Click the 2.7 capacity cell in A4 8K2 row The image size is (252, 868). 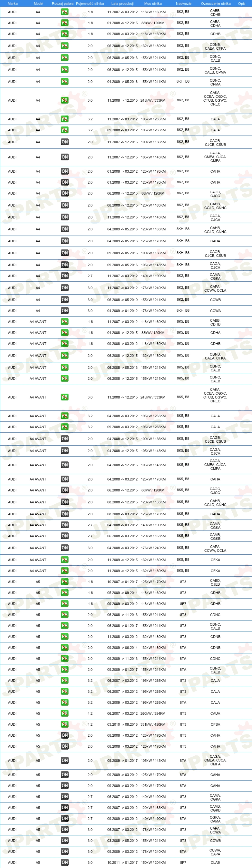click(x=90, y=276)
